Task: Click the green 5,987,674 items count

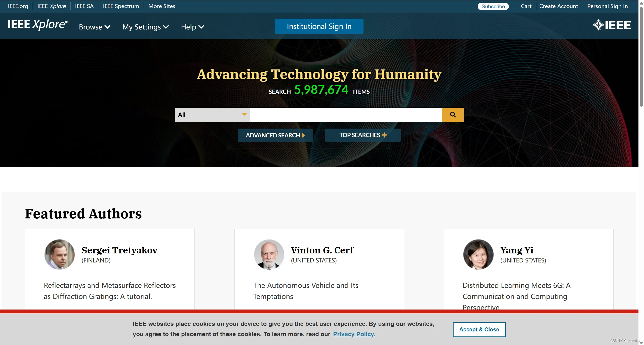Action: click(321, 90)
